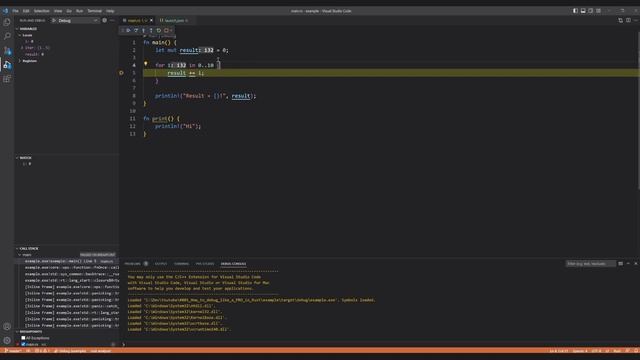
Task: Select the main.rs editor tab
Action: [135, 20]
